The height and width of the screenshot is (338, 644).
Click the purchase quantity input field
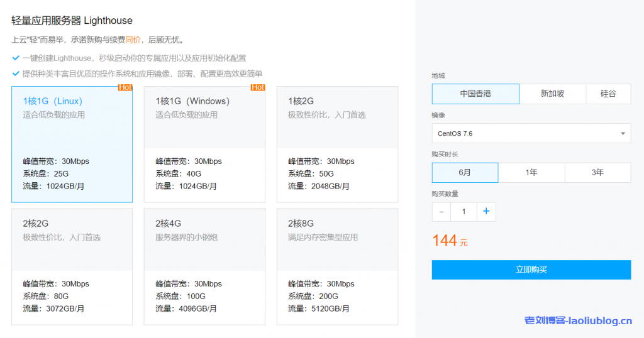point(464,212)
